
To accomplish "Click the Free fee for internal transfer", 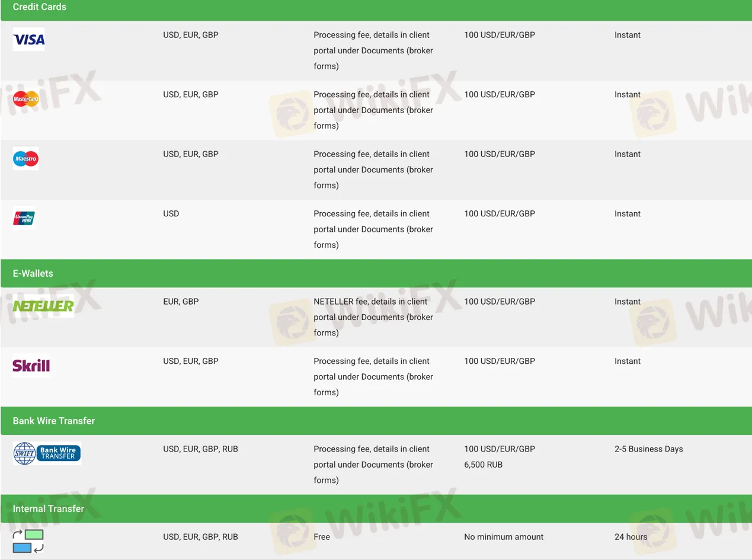I will click(x=322, y=537).
